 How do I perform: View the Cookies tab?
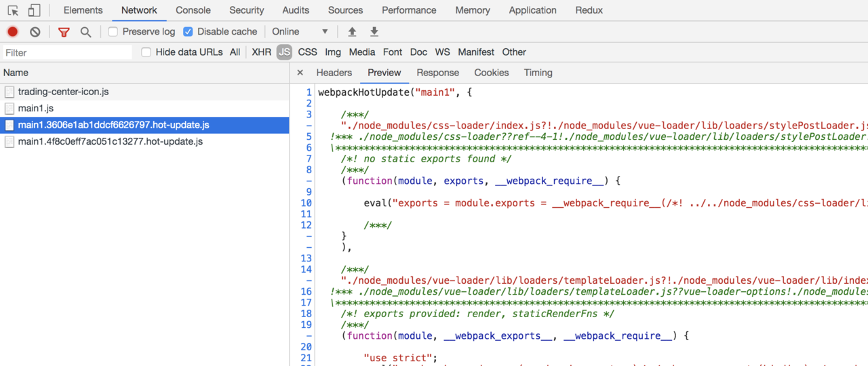(x=492, y=73)
